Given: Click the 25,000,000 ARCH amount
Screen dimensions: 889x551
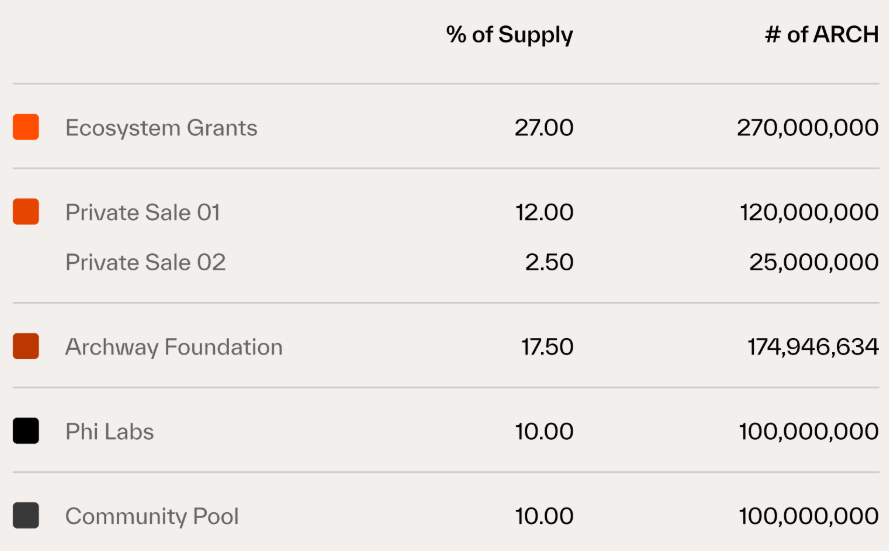Looking at the screenshot, I should (x=814, y=262).
